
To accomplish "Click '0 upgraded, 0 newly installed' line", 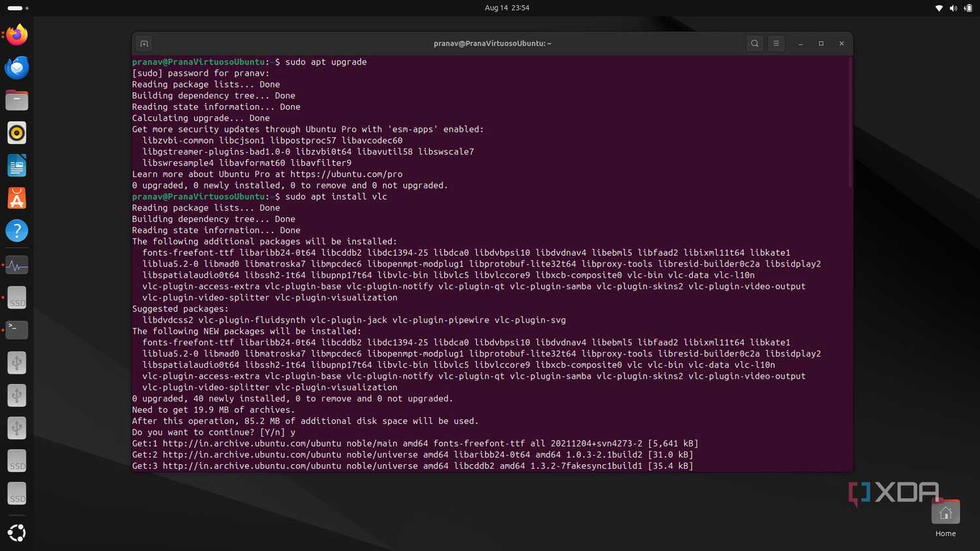I will (290, 185).
